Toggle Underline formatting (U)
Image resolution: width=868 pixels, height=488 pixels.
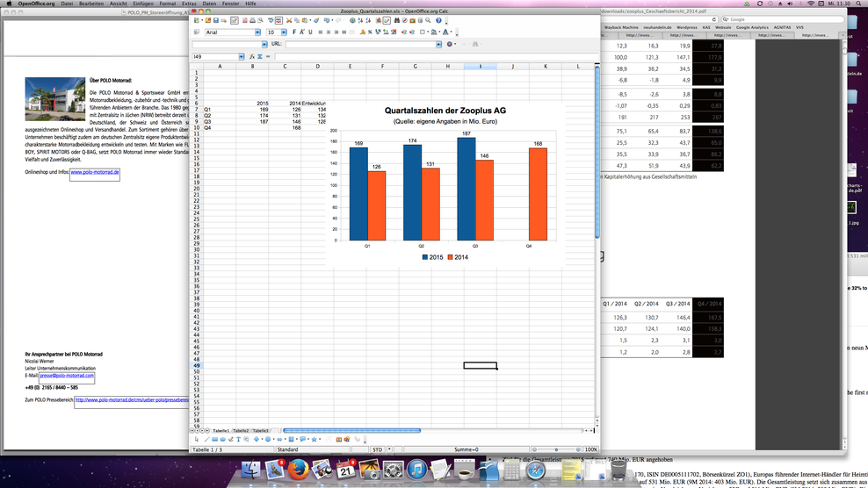pyautogui.click(x=310, y=32)
